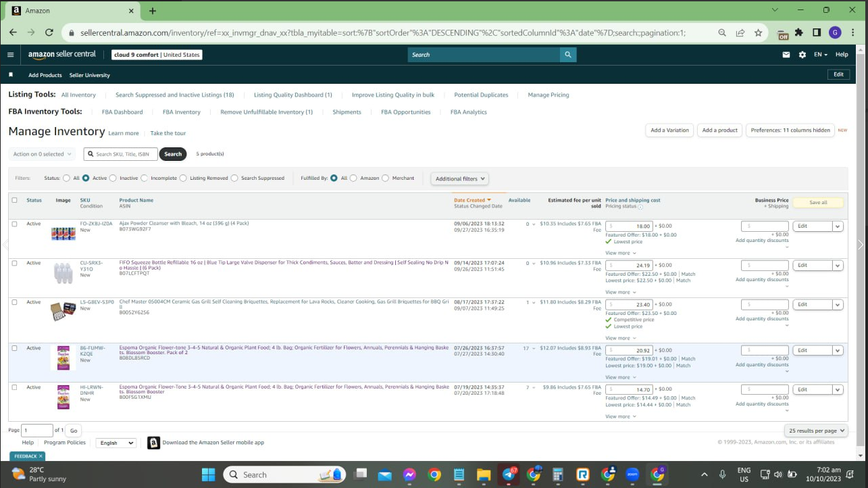Open the Chrome profile avatar G

[x=835, y=32]
